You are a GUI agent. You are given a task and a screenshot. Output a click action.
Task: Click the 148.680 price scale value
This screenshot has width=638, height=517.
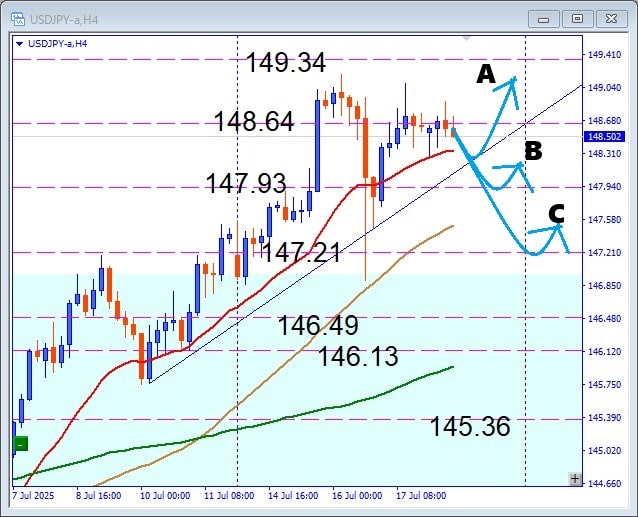(x=605, y=120)
